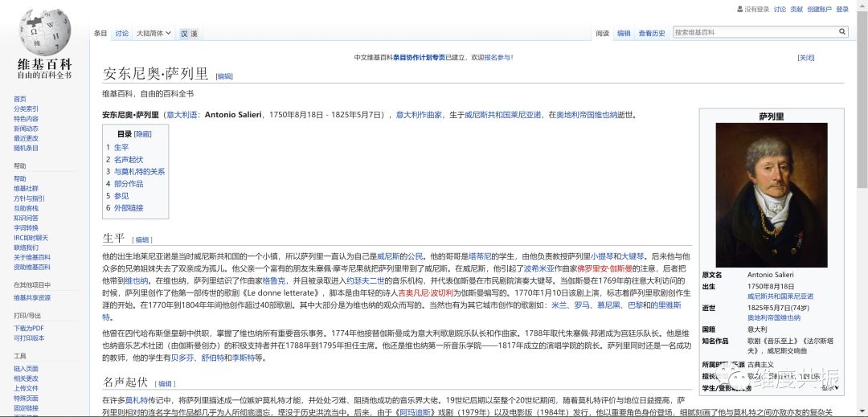
Task: Open the Salieri portrait image
Action: point(771,194)
